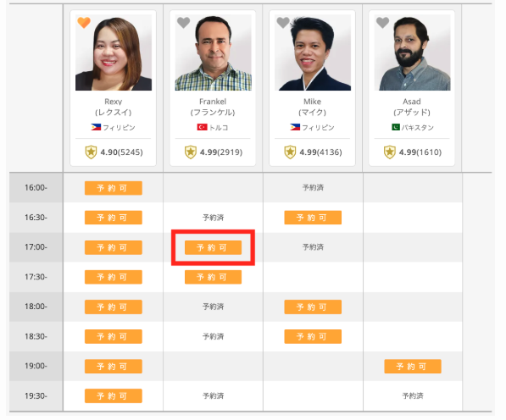
Task: Click the Turkey flag under Frankel
Action: click(202, 127)
